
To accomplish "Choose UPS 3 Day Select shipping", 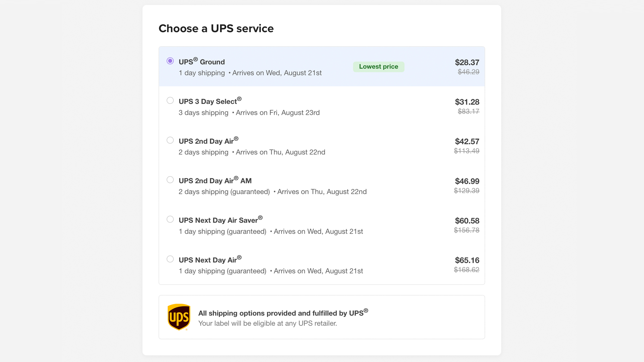I will click(x=170, y=100).
